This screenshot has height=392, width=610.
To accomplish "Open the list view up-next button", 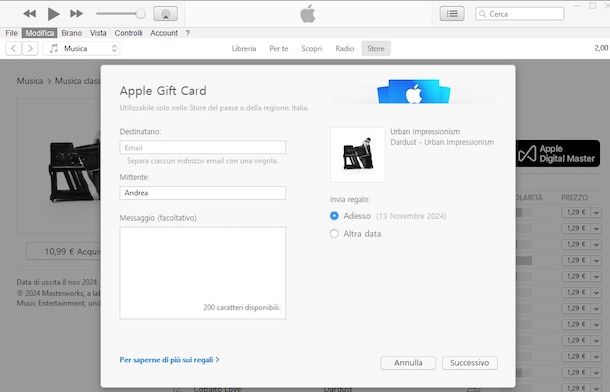I will [x=452, y=14].
